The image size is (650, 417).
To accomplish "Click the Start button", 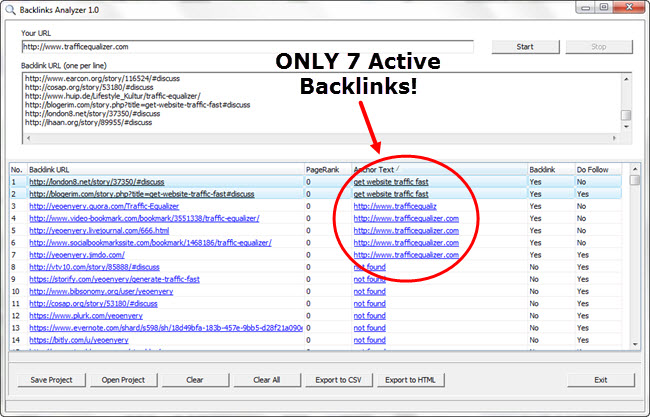I will (524, 47).
